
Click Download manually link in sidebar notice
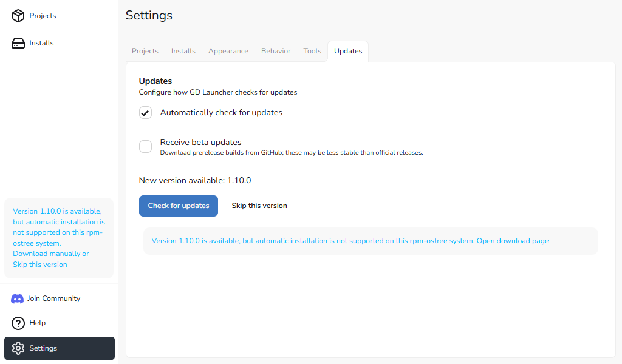tap(46, 254)
